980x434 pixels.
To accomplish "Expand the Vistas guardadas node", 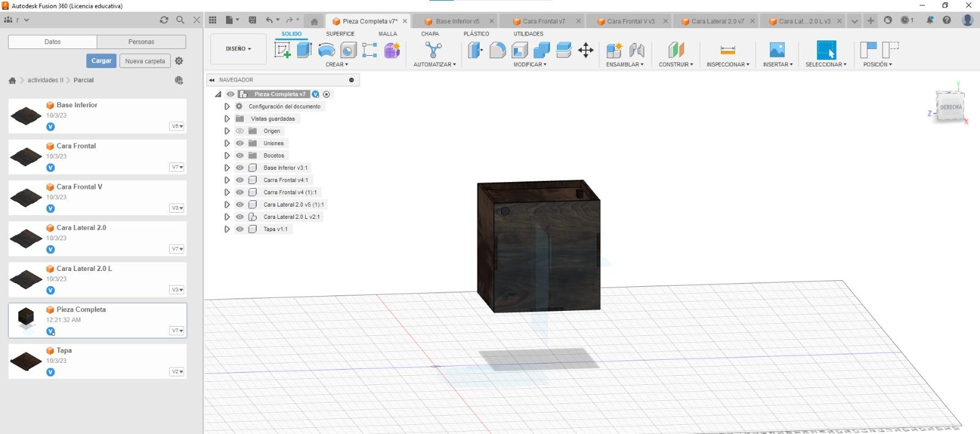I will click(227, 119).
